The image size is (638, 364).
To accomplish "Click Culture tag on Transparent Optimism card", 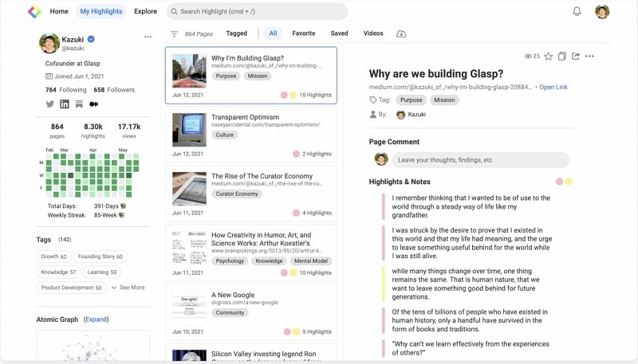I will point(225,135).
